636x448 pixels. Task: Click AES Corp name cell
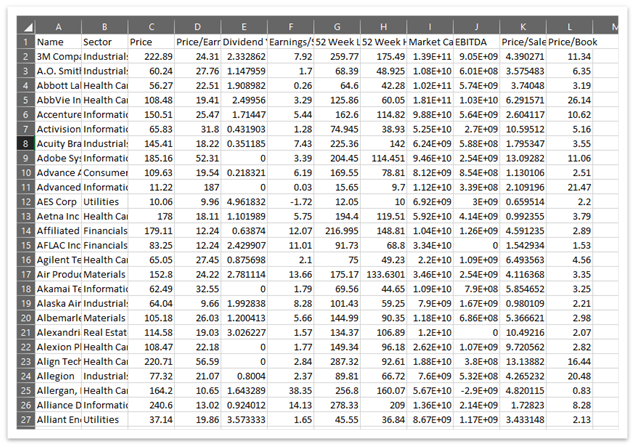click(58, 202)
